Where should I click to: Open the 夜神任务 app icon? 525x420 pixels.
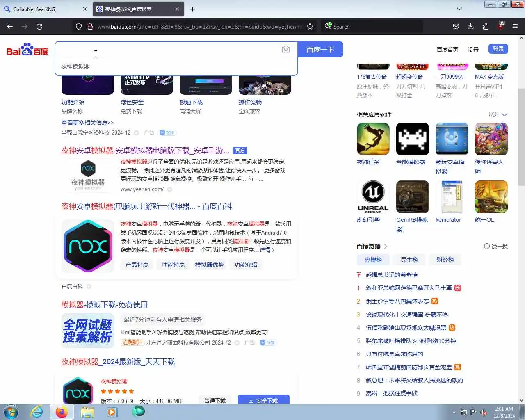[x=373, y=139]
